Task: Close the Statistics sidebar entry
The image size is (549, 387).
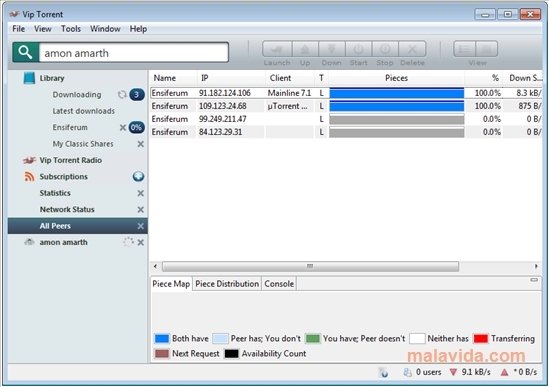Action: 140,193
